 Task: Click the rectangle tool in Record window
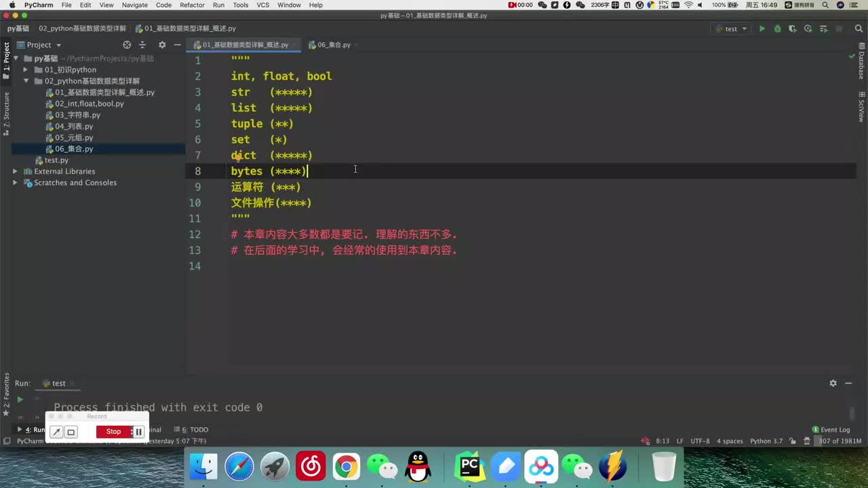click(71, 432)
